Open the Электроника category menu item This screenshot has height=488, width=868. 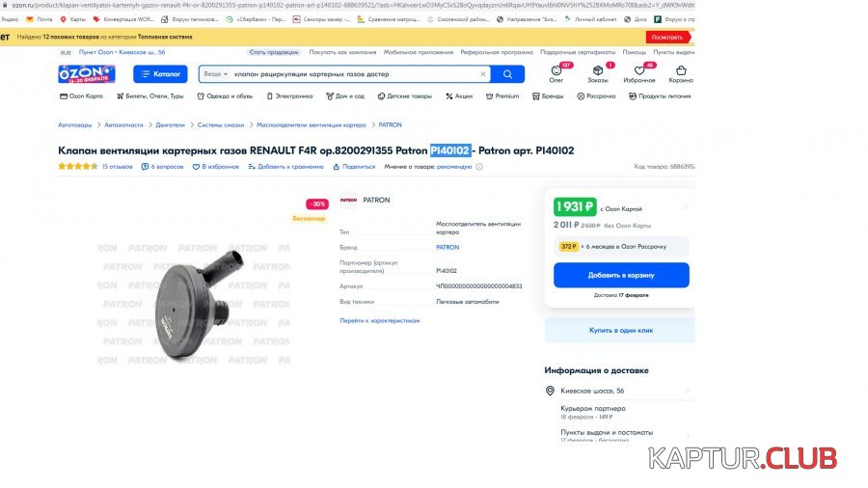289,96
